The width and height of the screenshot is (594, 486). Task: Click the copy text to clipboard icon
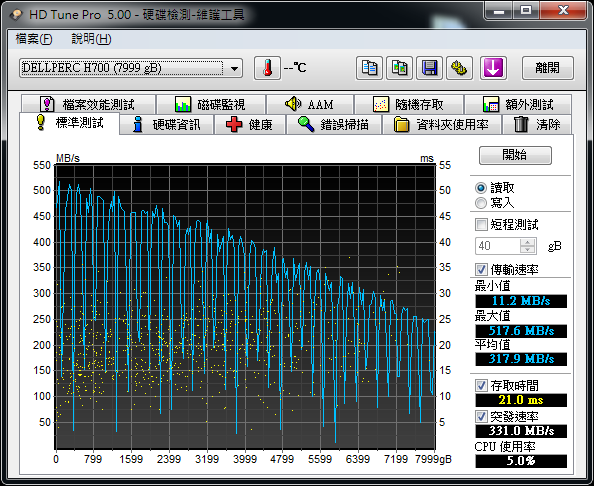click(x=369, y=68)
